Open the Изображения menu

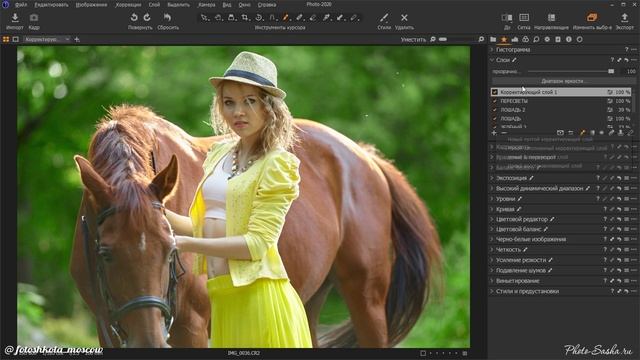pyautogui.click(x=91, y=5)
